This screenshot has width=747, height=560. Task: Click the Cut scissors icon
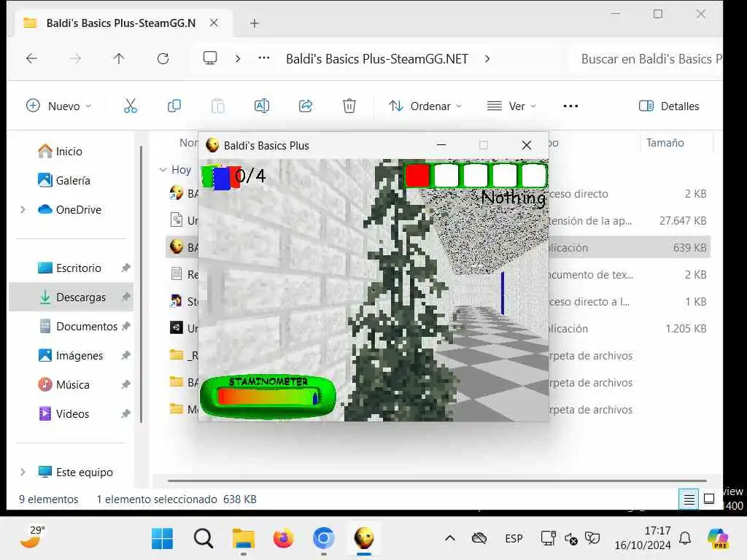[130, 106]
